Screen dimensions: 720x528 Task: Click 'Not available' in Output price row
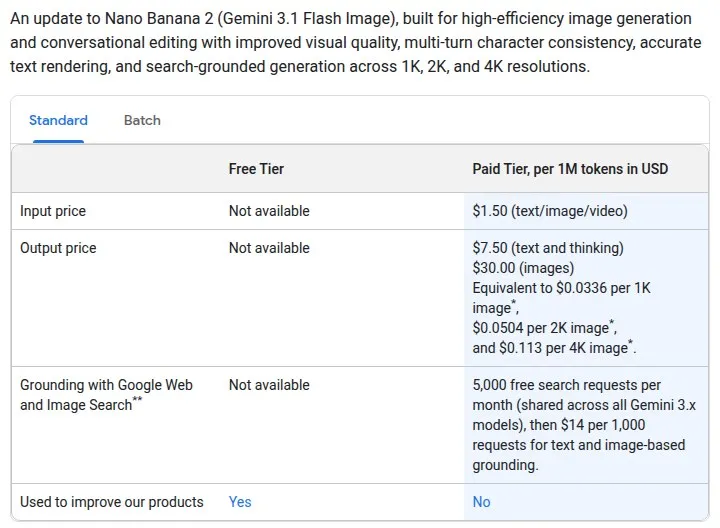pos(269,248)
